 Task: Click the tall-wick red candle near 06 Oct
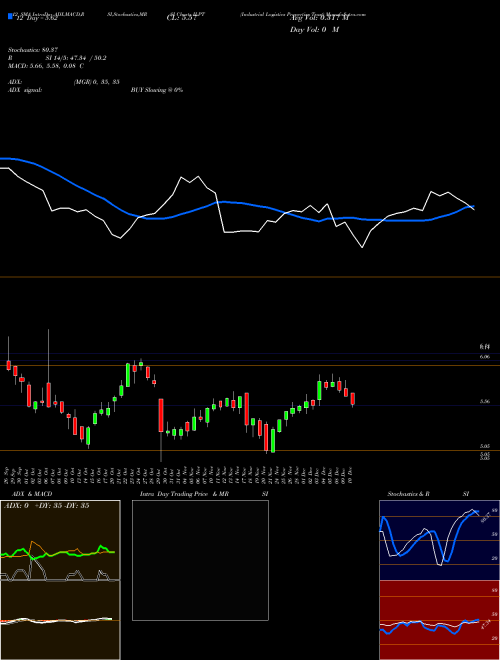[x=48, y=394]
